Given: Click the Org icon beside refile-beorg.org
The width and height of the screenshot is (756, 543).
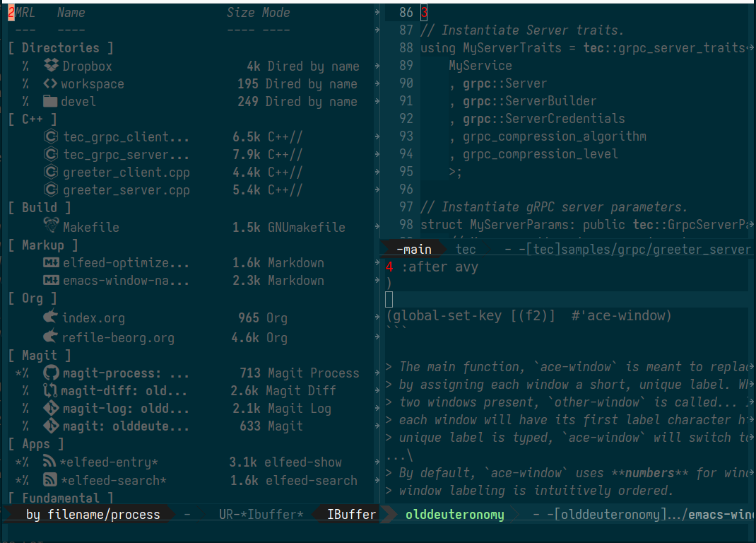Looking at the screenshot, I should [x=51, y=337].
